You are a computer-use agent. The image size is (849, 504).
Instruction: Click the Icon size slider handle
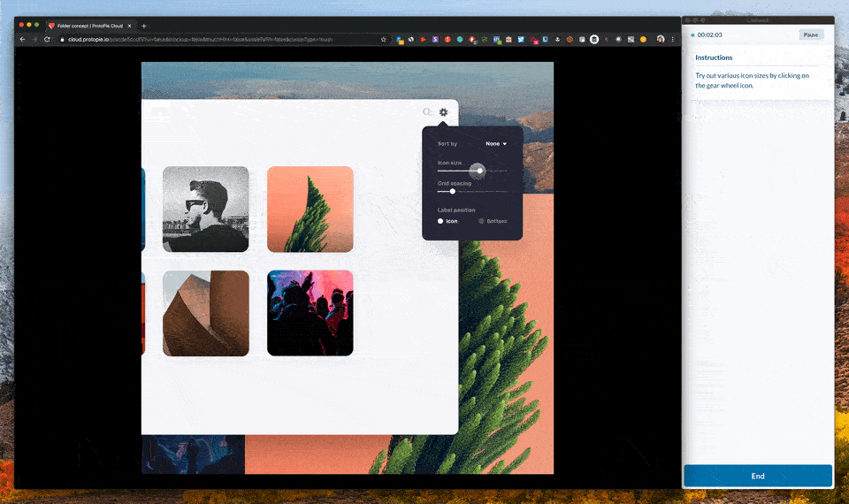pos(479,171)
